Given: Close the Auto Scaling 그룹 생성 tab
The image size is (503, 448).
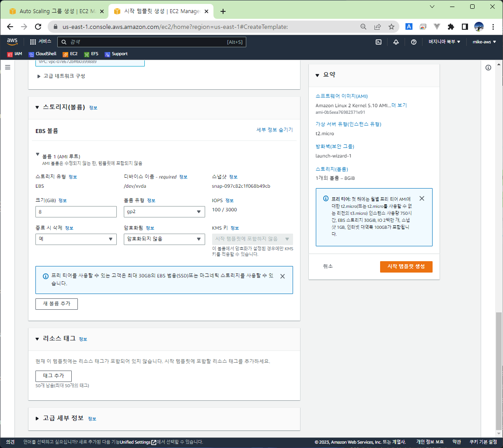Looking at the screenshot, I should 101,11.
